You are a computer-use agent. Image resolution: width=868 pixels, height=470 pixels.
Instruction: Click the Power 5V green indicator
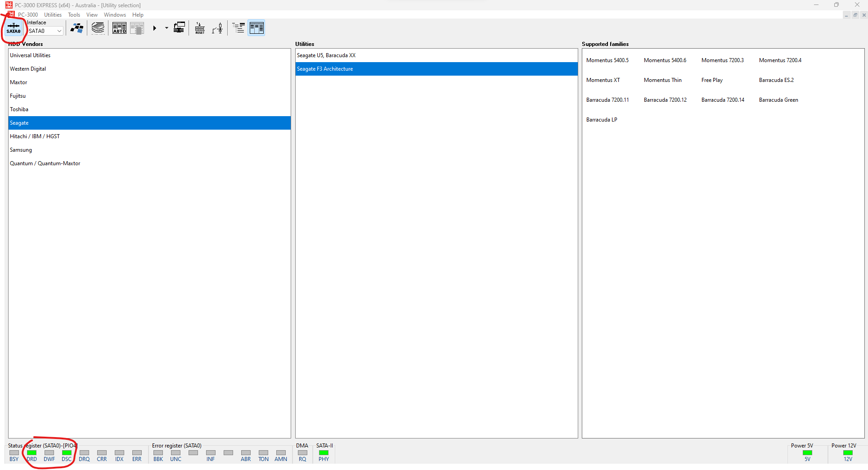click(x=807, y=453)
